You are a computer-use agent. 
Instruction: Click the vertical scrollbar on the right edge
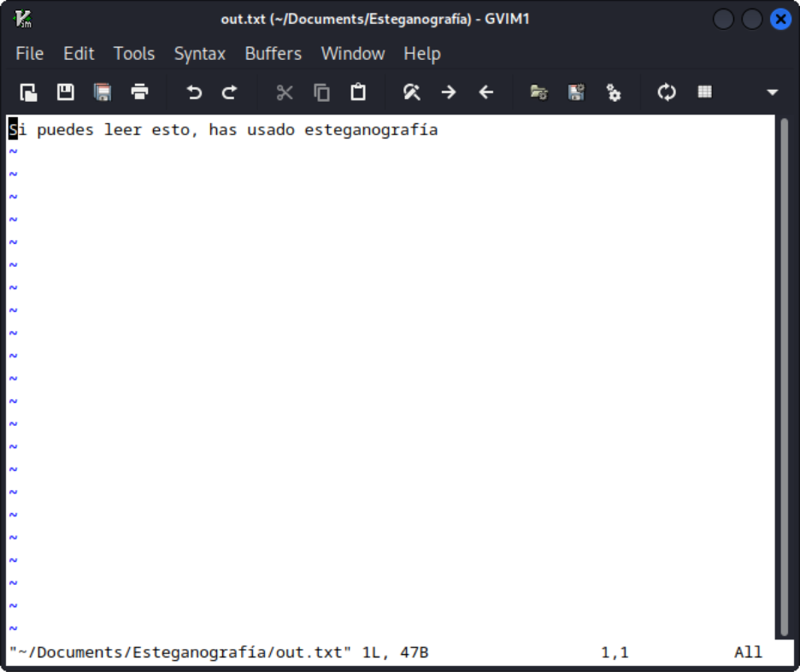[785, 376]
